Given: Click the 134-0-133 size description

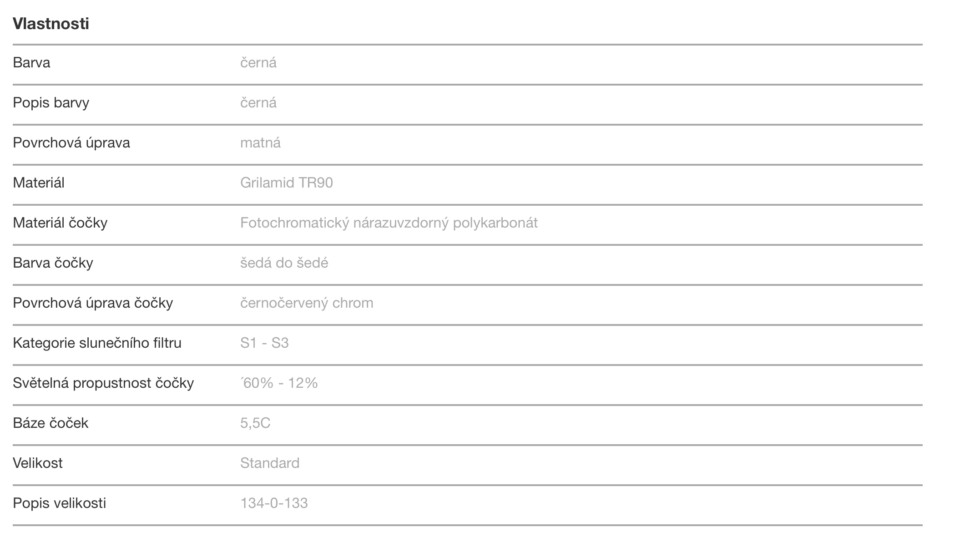Looking at the screenshot, I should tap(273, 503).
